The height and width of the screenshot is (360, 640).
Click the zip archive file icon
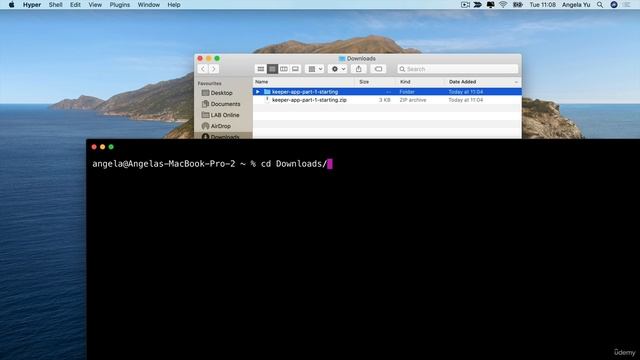coord(267,100)
